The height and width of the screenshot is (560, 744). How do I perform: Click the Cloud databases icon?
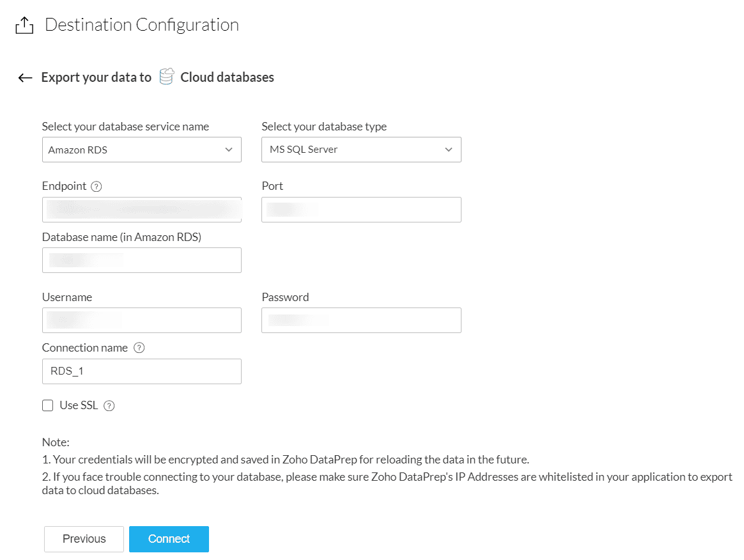tap(166, 77)
